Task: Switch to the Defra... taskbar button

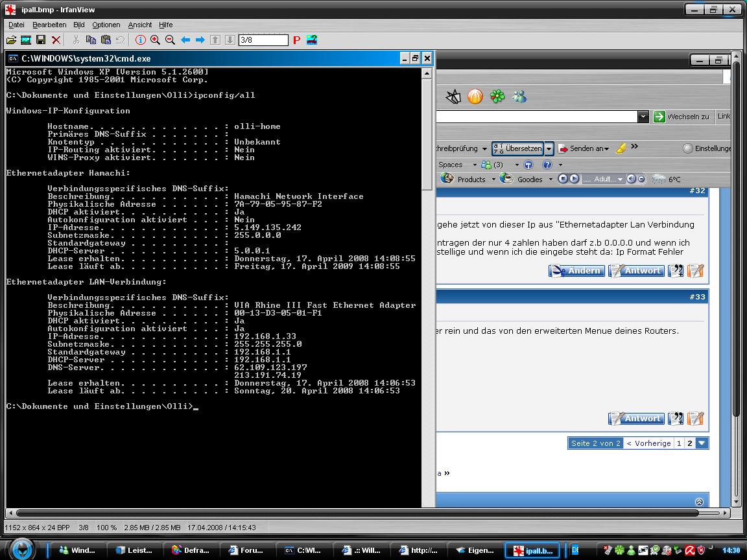Action: [191, 550]
